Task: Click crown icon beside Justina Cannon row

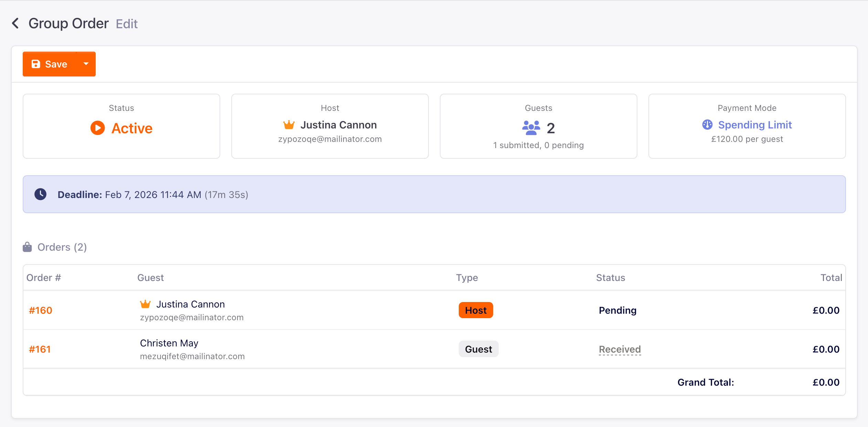Action: tap(145, 304)
